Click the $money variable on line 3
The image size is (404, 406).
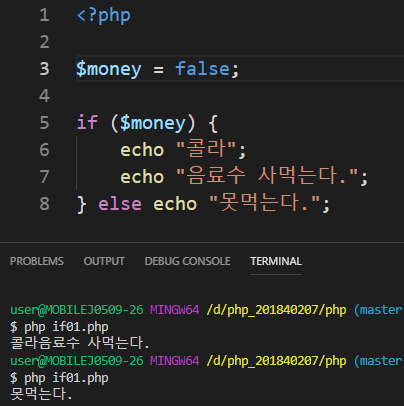coord(109,70)
